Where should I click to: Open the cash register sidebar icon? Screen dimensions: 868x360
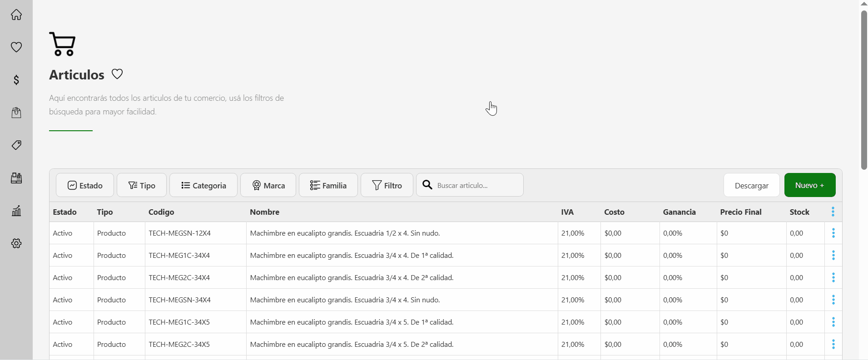point(16,178)
